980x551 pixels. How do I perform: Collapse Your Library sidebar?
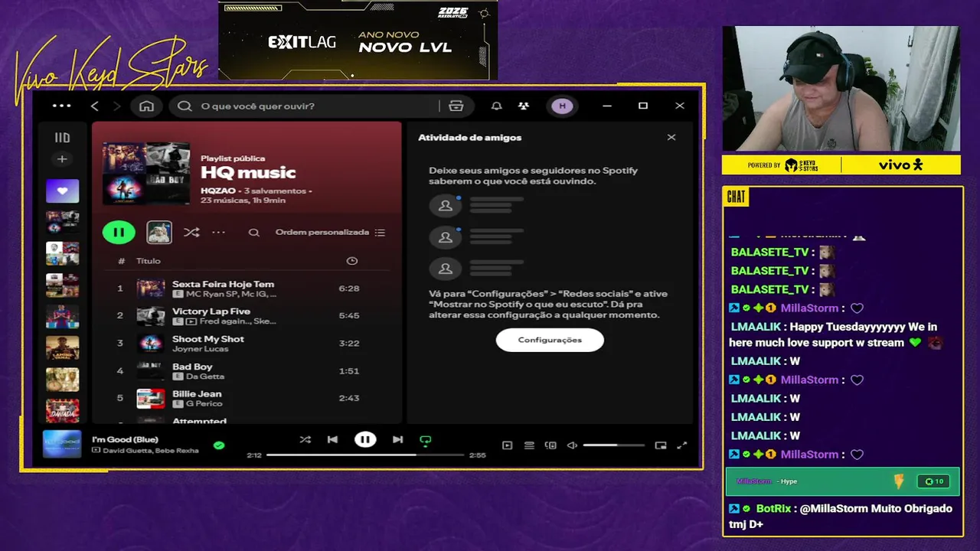62,138
